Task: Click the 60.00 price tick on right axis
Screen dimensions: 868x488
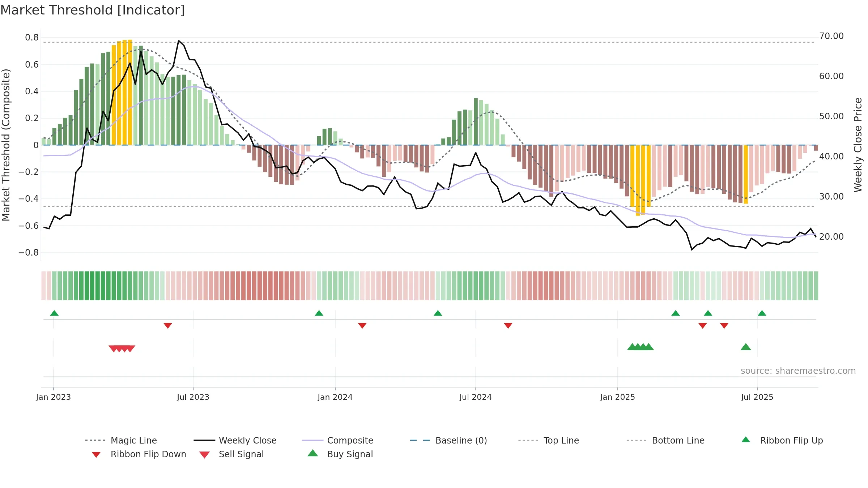Action: [x=831, y=76]
